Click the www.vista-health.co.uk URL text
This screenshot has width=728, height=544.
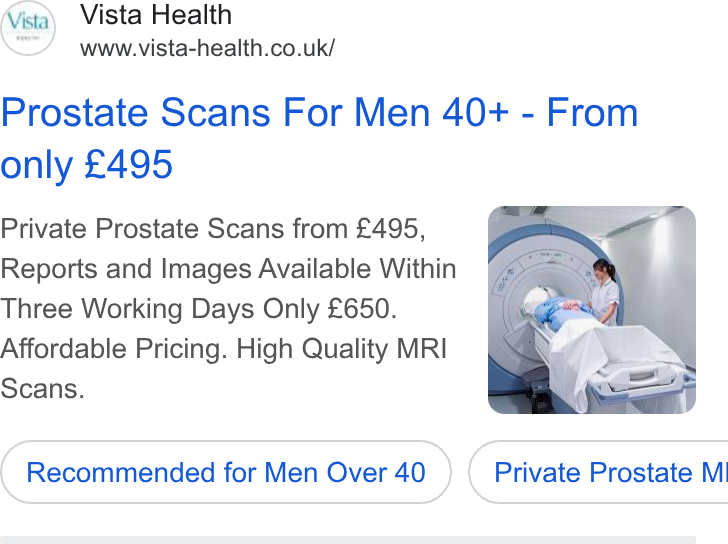[x=207, y=48]
